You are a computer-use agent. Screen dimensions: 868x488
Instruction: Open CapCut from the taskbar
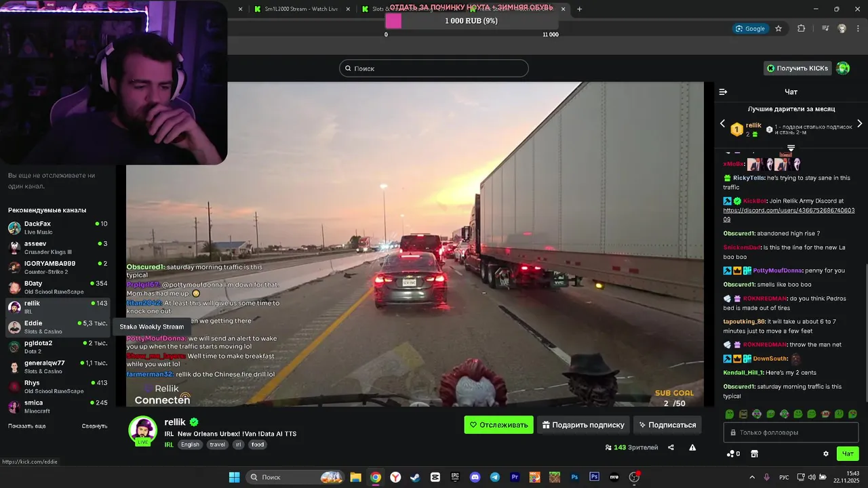click(x=435, y=477)
